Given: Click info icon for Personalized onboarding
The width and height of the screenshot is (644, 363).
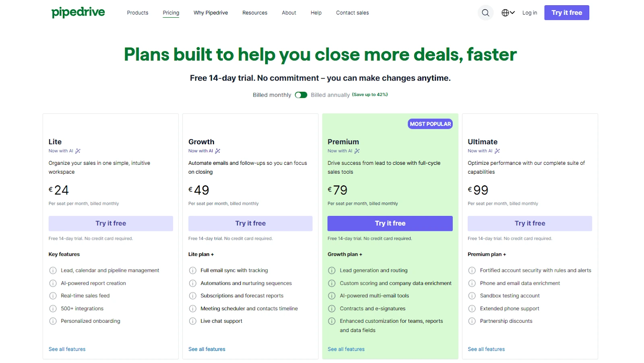Looking at the screenshot, I should 53,322.
